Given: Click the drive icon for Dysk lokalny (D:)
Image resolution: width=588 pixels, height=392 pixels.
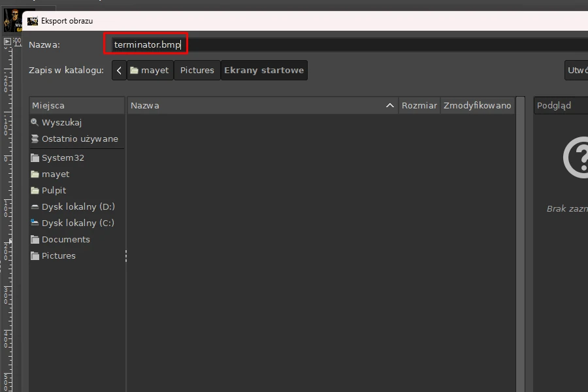Looking at the screenshot, I should tap(35, 206).
